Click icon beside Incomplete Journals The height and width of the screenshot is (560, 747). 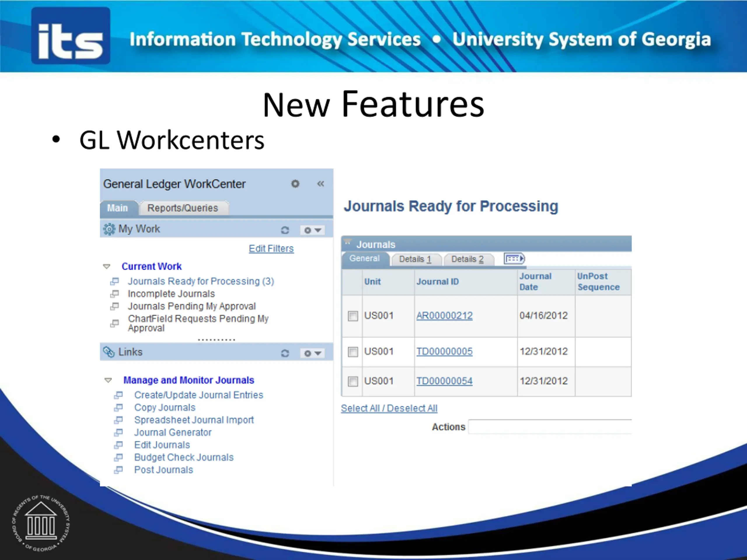pyautogui.click(x=115, y=294)
